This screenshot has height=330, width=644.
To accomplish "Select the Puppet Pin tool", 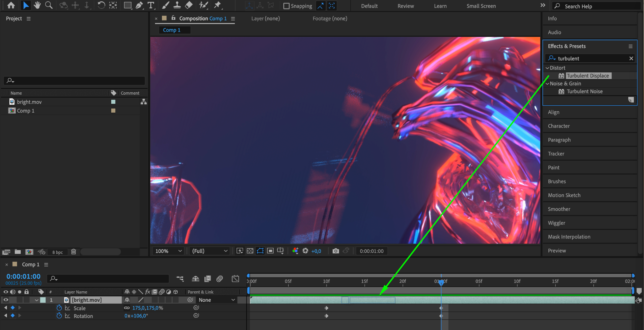I will [x=217, y=5].
